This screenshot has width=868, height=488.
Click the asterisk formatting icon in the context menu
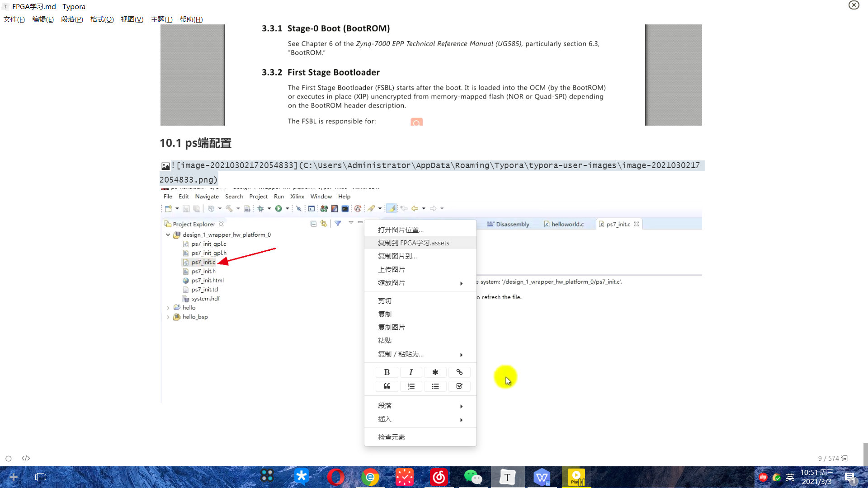pyautogui.click(x=435, y=372)
